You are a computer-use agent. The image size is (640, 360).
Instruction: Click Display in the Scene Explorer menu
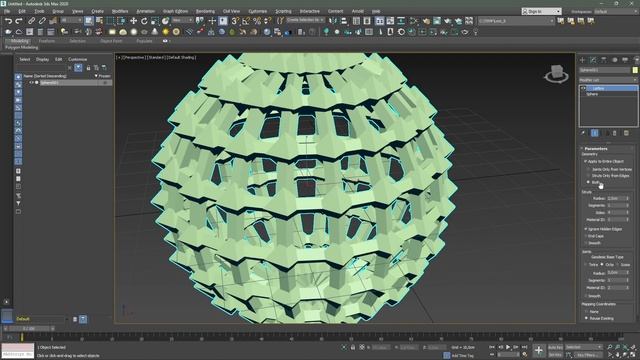pos(42,59)
